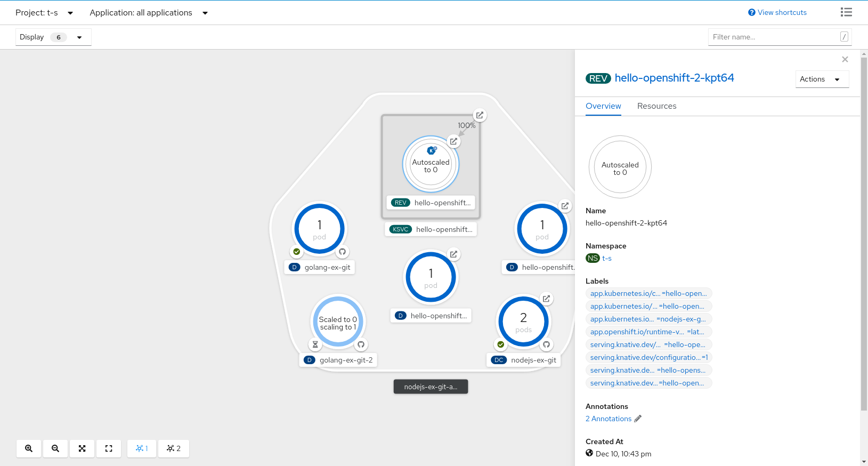Viewport: 868px width, 466px height.
Task: Edit annotations pencil icon
Action: (638, 419)
